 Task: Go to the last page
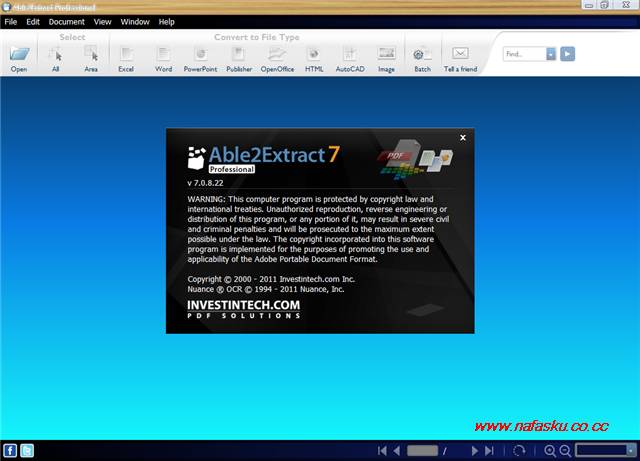489,450
